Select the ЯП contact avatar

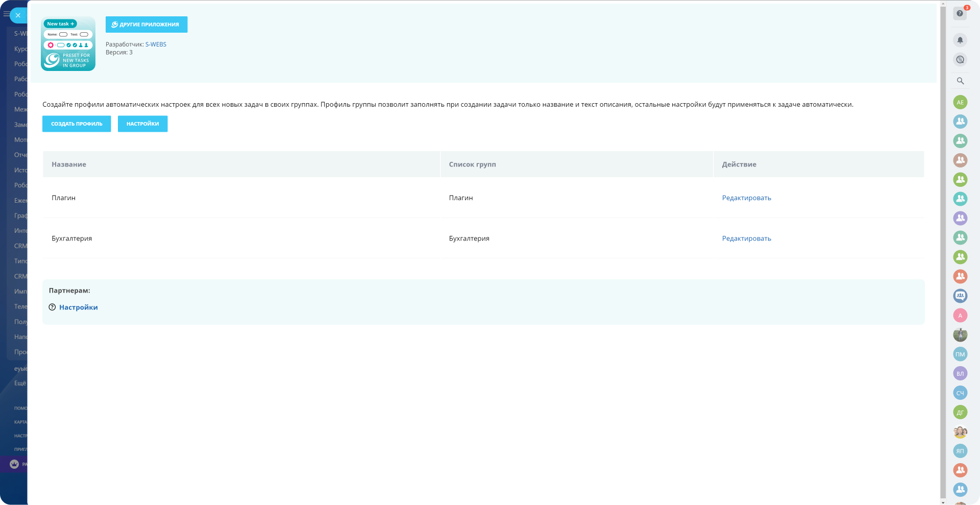point(960,451)
